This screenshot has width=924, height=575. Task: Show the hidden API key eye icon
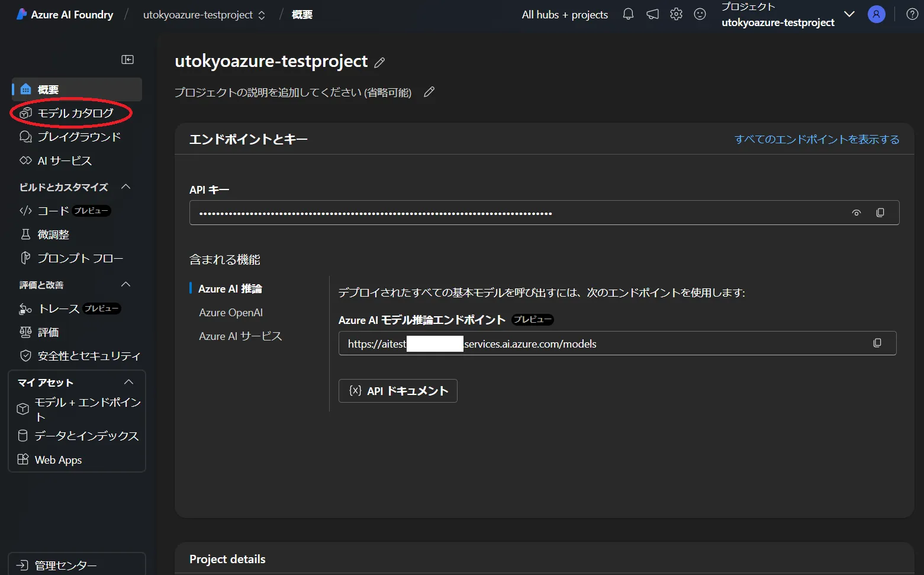pyautogui.click(x=856, y=213)
